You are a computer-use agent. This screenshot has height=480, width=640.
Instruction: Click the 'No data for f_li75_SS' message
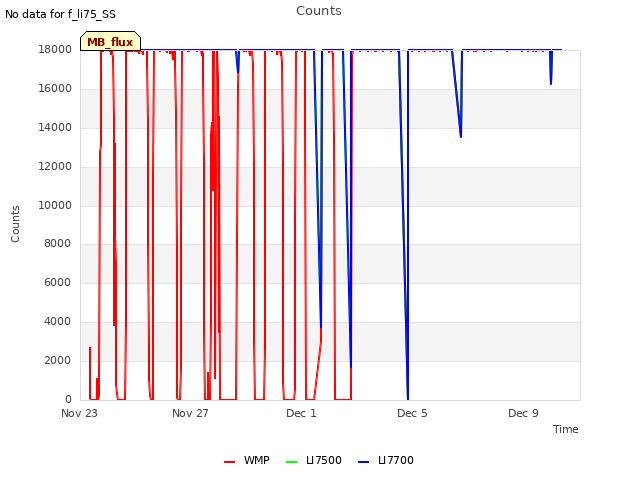click(x=60, y=14)
